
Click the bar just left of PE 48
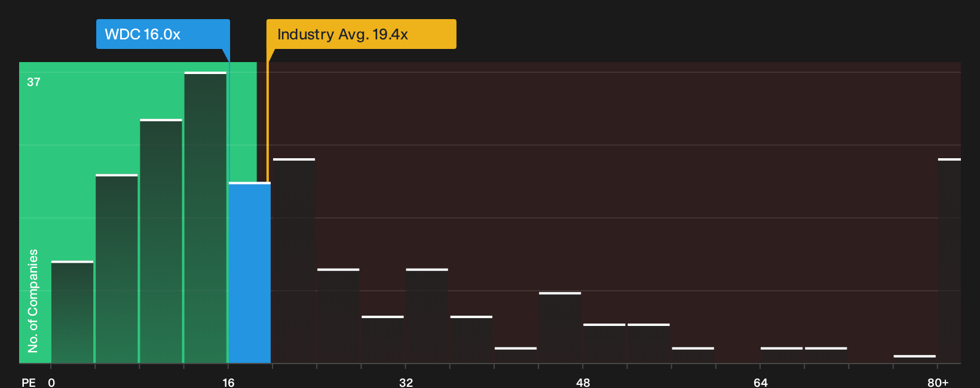[560, 328]
